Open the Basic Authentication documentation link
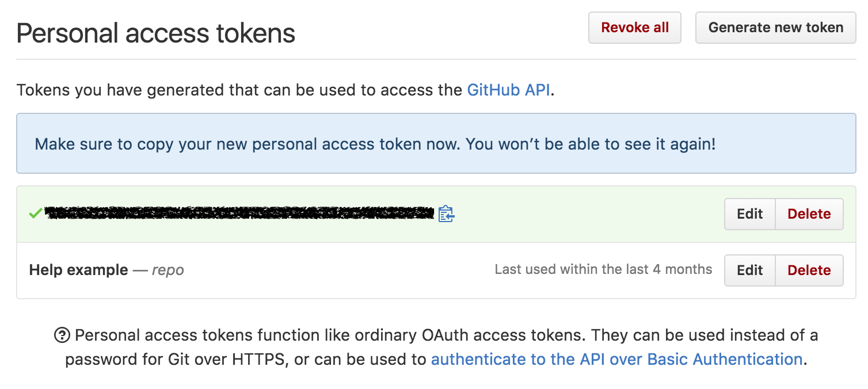The height and width of the screenshot is (389, 868). (616, 359)
